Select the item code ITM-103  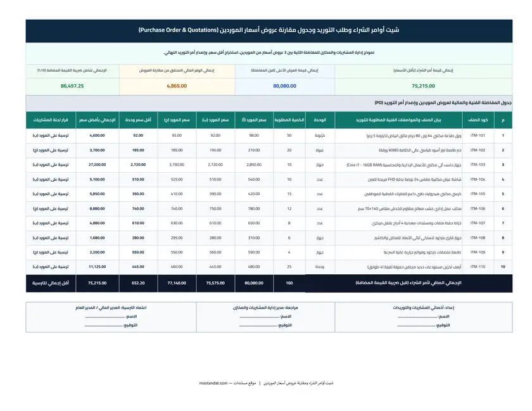point(478,165)
